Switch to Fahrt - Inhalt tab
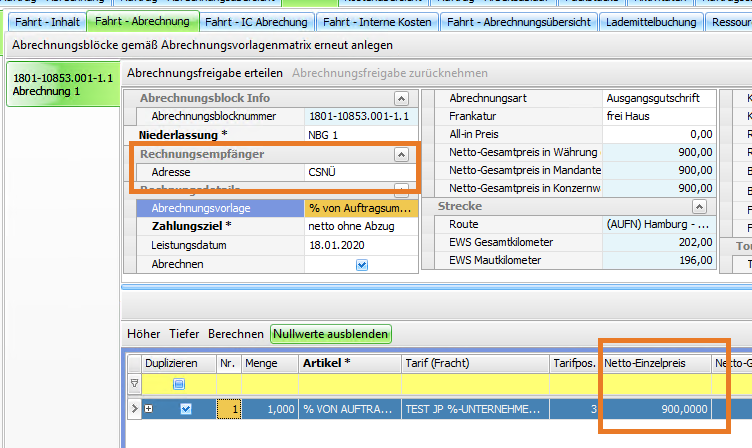This screenshot has height=448, width=752. [45, 21]
